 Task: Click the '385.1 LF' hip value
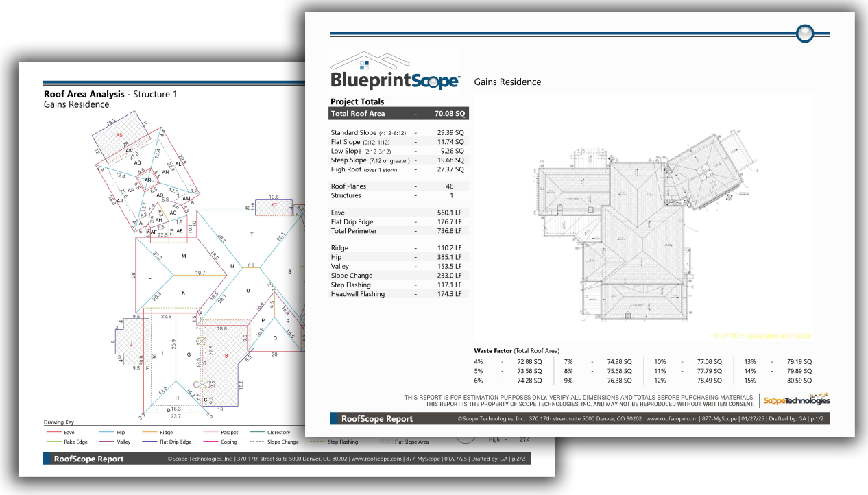[449, 257]
